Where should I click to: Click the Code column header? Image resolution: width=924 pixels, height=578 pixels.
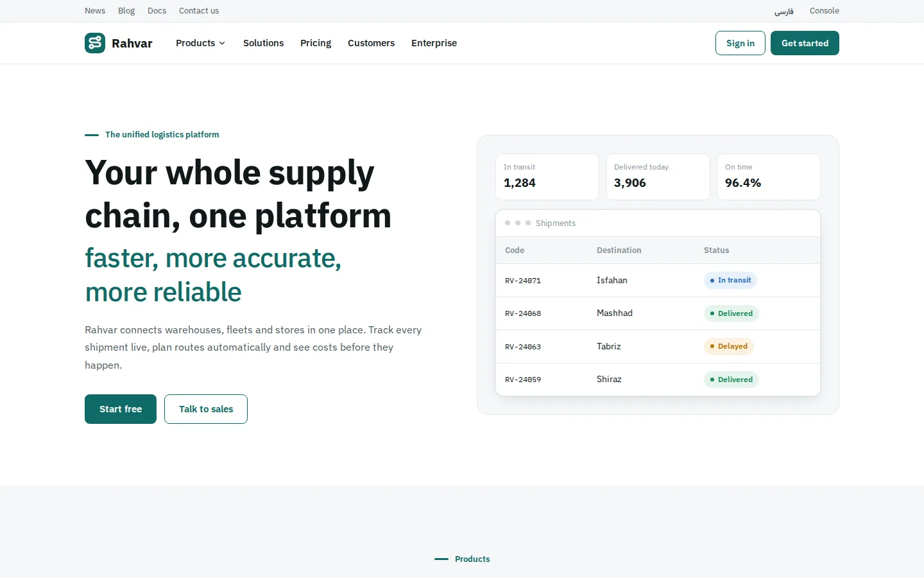[515, 250]
